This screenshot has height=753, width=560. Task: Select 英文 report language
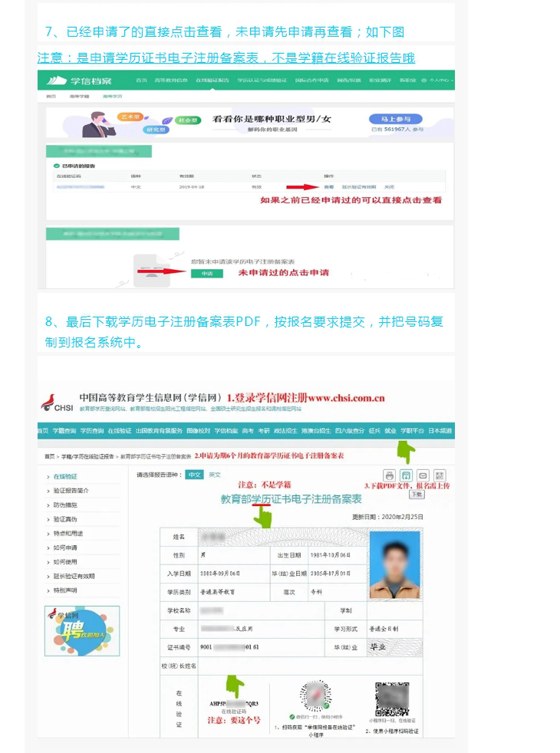point(215,475)
